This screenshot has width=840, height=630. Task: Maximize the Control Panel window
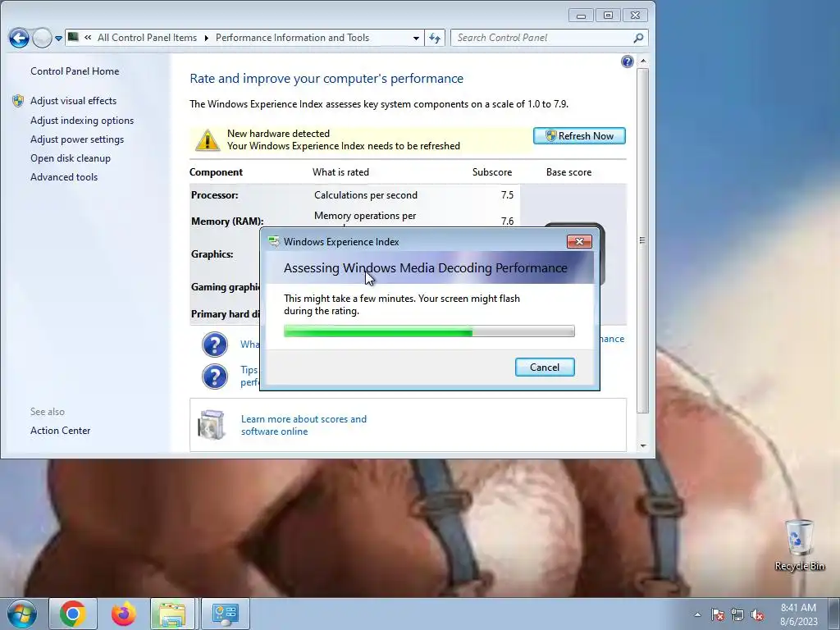pyautogui.click(x=608, y=16)
